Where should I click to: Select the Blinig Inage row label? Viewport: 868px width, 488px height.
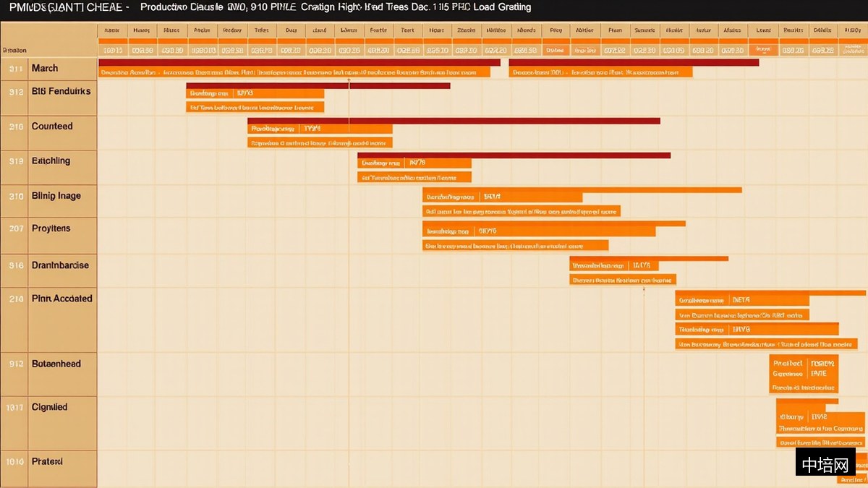[x=56, y=196]
